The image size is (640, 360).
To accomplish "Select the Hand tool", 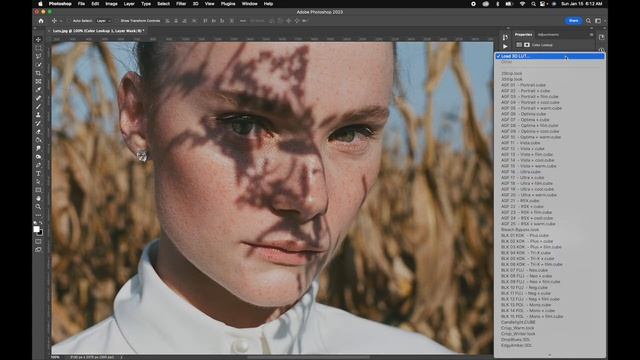I will [x=38, y=198].
